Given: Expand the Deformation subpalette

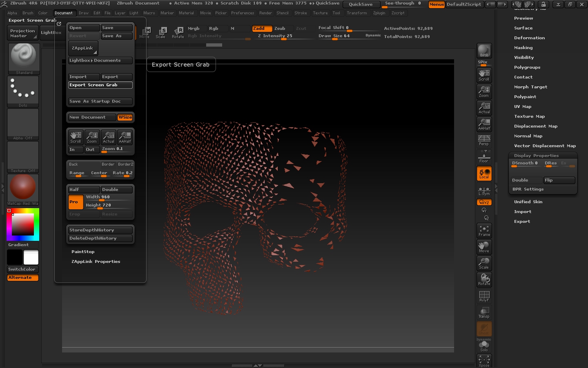Looking at the screenshot, I should click(529, 38).
